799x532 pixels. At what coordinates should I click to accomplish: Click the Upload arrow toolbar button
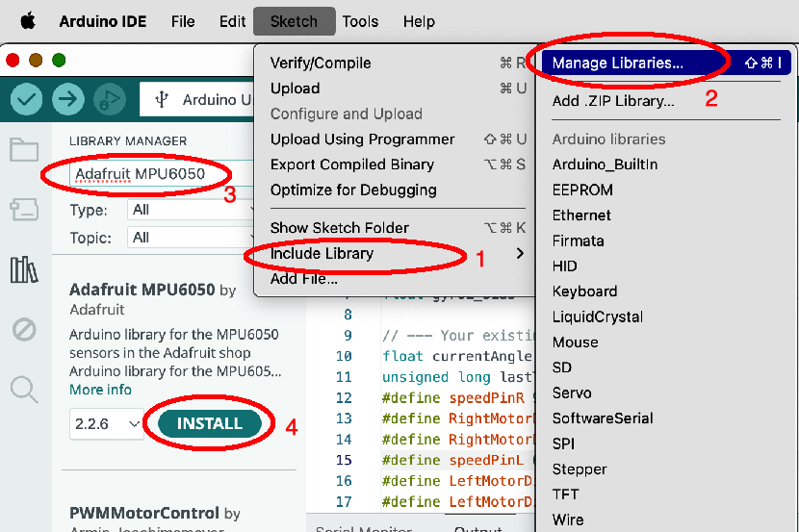(68, 99)
